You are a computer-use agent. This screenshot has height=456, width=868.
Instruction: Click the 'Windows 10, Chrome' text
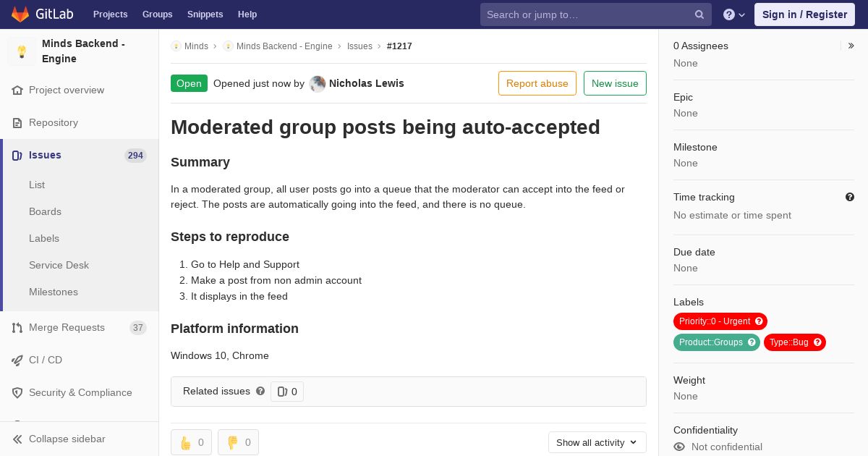click(x=220, y=356)
